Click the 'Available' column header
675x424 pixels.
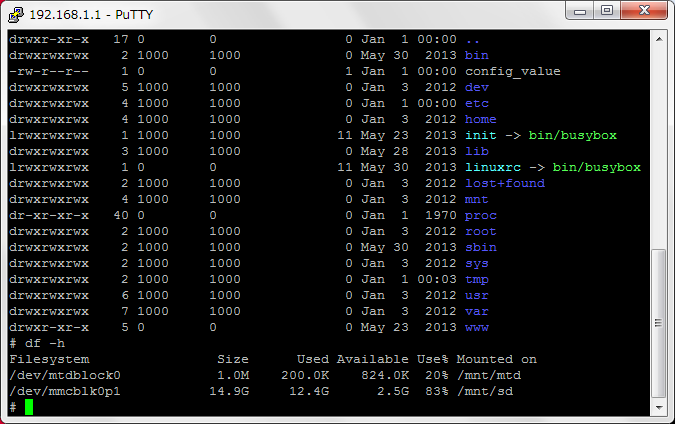(x=372, y=359)
